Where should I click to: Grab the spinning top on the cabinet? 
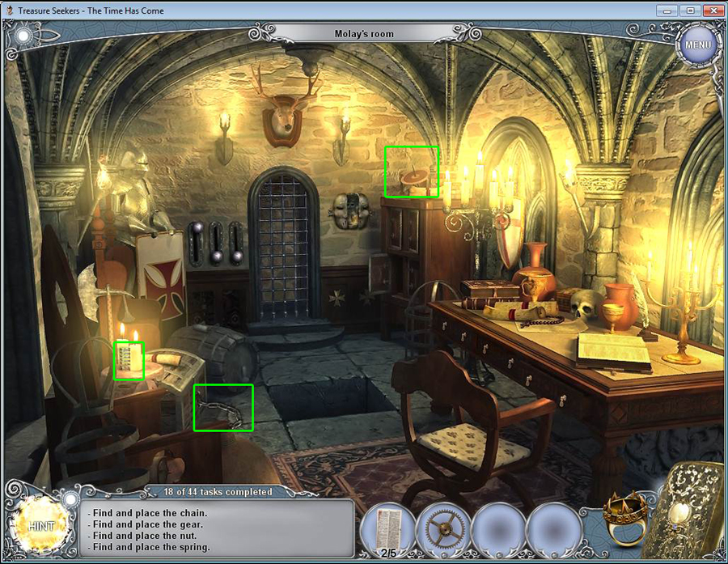[x=411, y=172]
